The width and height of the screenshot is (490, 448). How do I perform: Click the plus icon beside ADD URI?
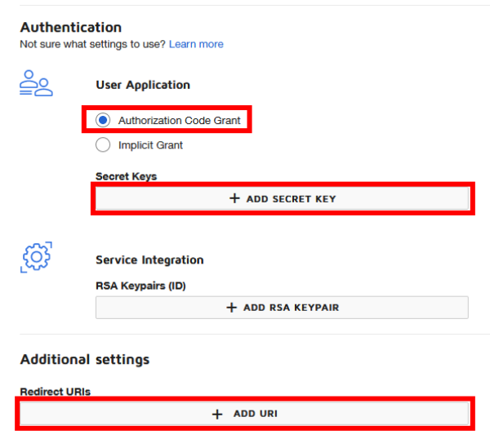click(217, 414)
